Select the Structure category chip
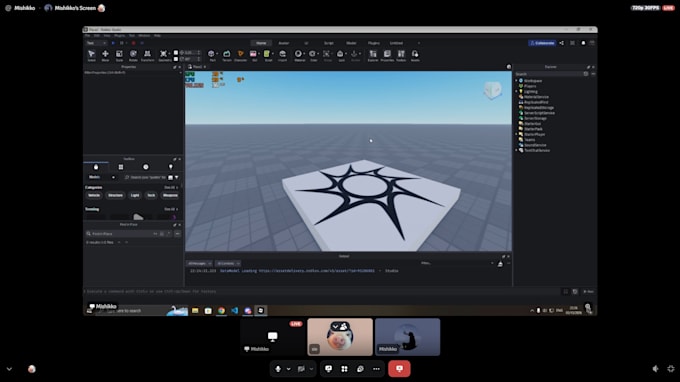Viewport: 680px width, 382px height. click(115, 196)
